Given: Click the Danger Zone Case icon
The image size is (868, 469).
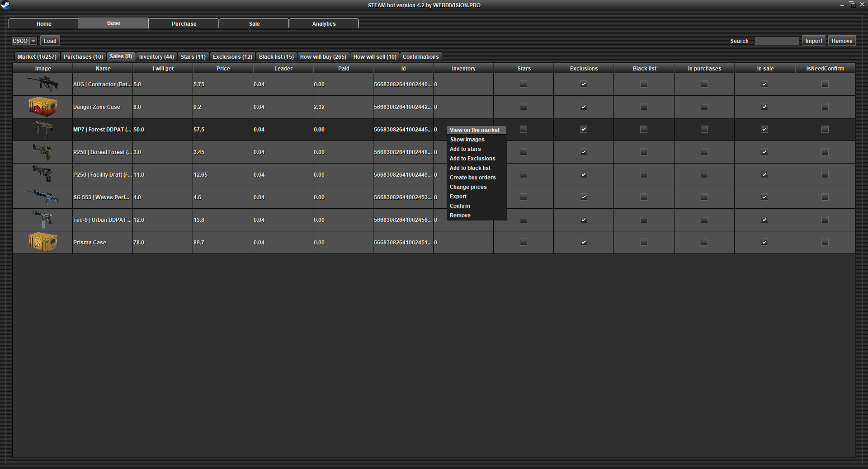Looking at the screenshot, I should [x=42, y=107].
